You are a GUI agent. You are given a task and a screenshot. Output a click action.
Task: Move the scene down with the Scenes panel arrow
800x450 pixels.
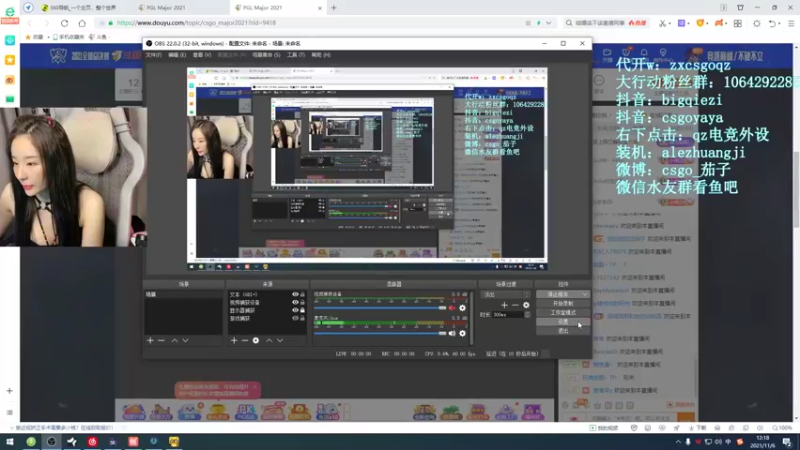[185, 340]
